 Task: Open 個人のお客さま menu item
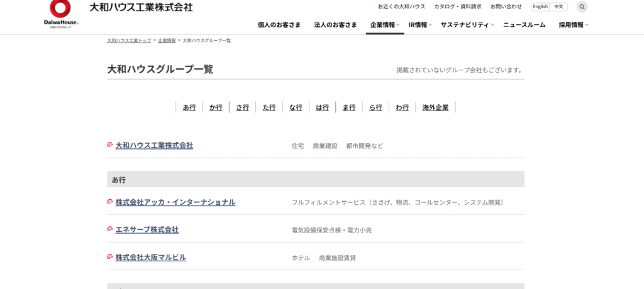(x=279, y=25)
